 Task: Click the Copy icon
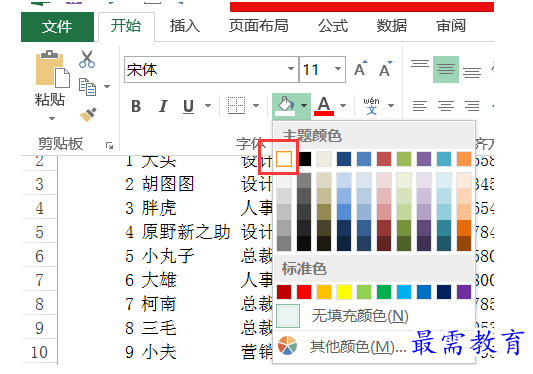click(x=87, y=87)
